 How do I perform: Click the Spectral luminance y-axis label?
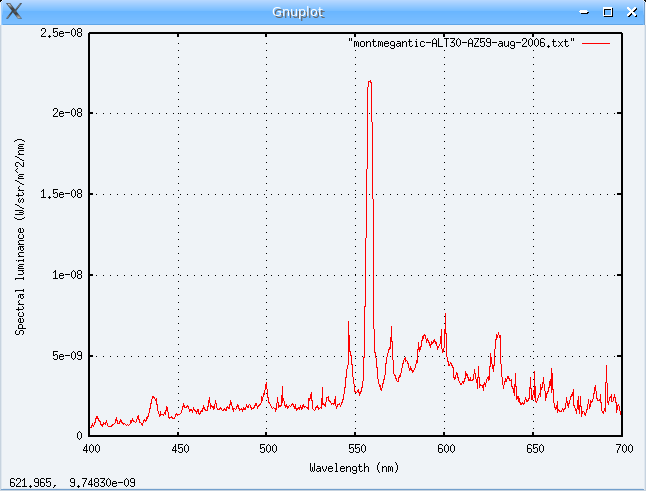(x=21, y=235)
